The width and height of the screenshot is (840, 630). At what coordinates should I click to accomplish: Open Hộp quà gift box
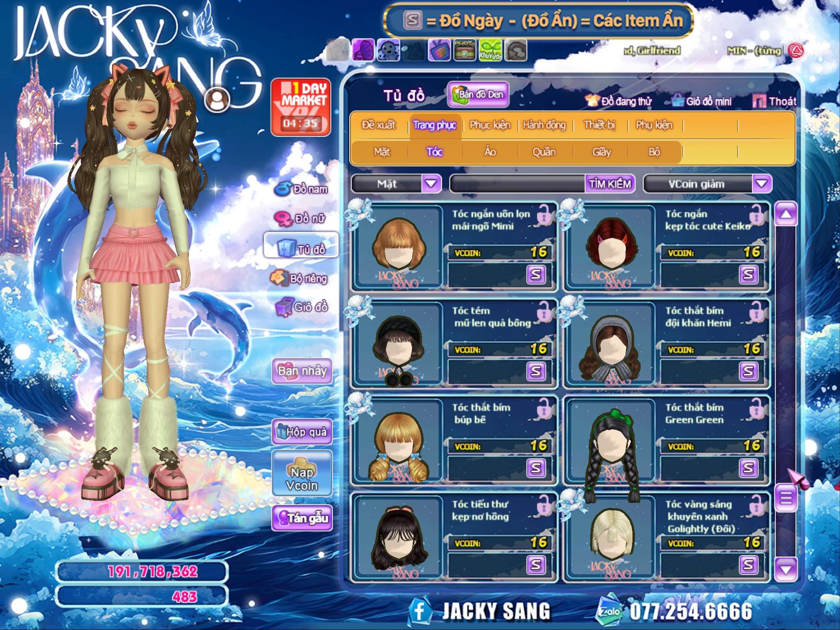(x=302, y=432)
